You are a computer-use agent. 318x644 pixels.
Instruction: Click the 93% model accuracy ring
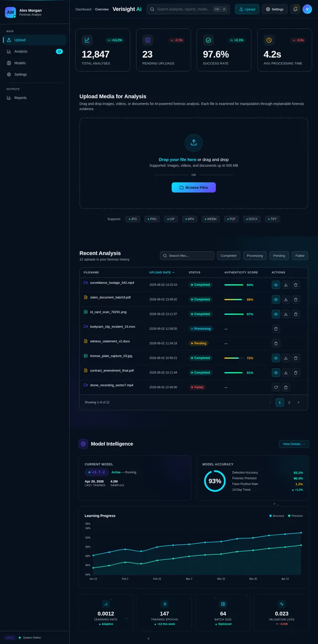215,481
